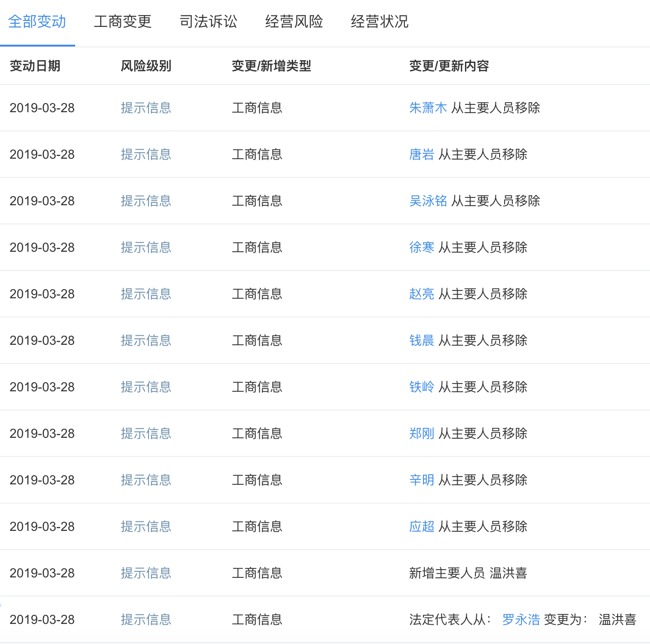650x644 pixels.
Task: Click the 变动日期 column header
Action: [x=35, y=66]
